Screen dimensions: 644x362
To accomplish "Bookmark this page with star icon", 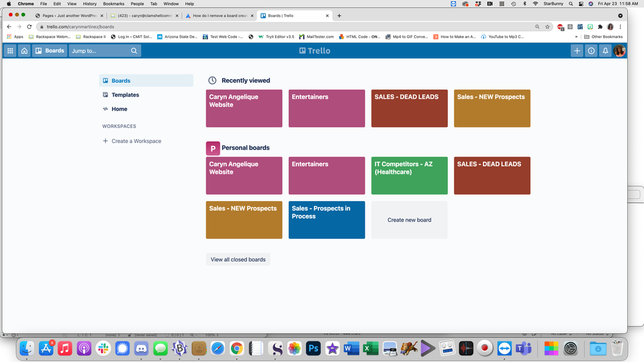I will (547, 26).
